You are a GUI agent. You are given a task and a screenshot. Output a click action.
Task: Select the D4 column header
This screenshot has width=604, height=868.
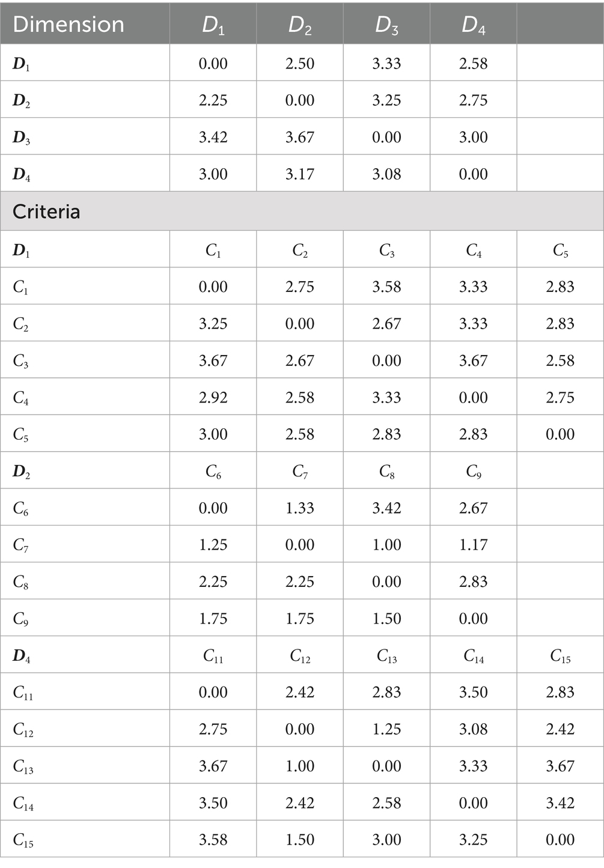[x=473, y=25]
